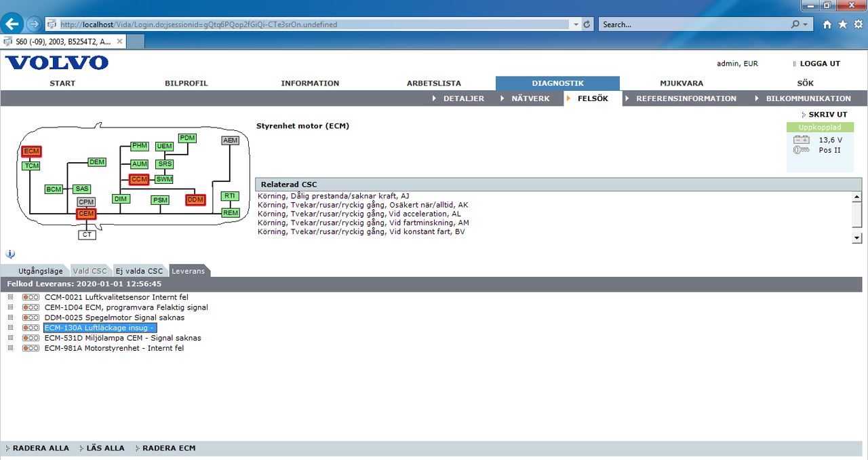Switch to BILKOMMUNIKATION sub-tab
868x460 pixels.
point(808,98)
